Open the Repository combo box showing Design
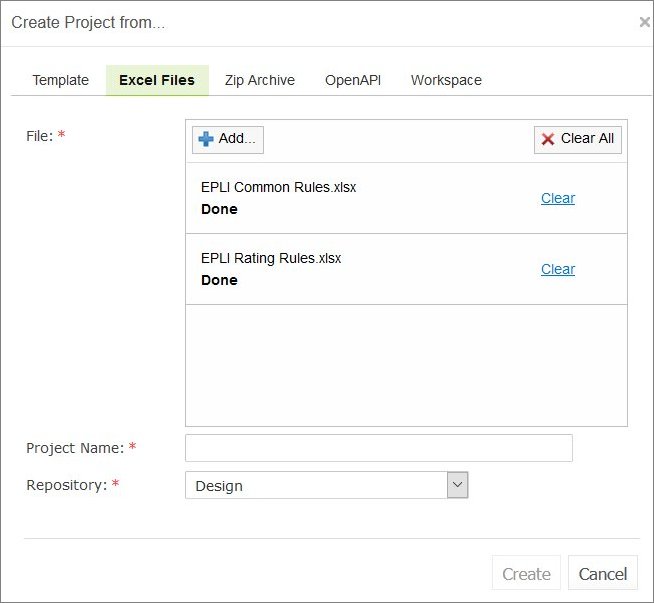The image size is (654, 603). tap(315, 486)
